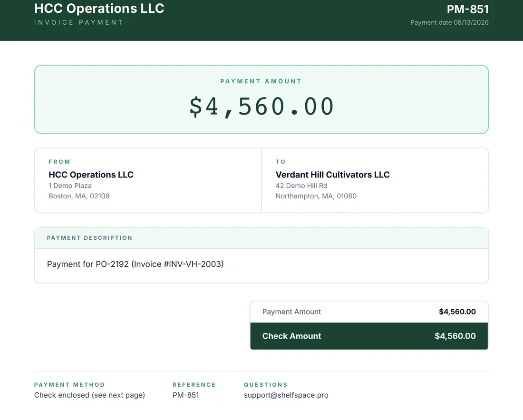Click the Check Amount label
The image size is (523, 420).
click(x=291, y=336)
